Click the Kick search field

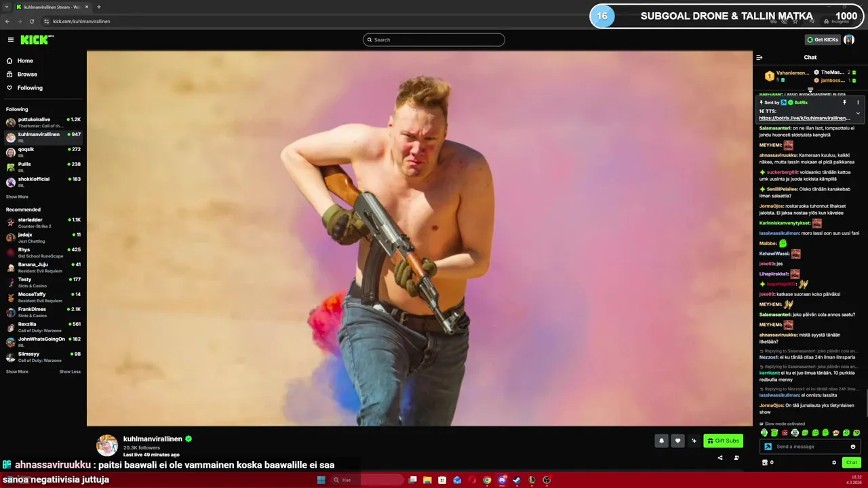coord(434,40)
